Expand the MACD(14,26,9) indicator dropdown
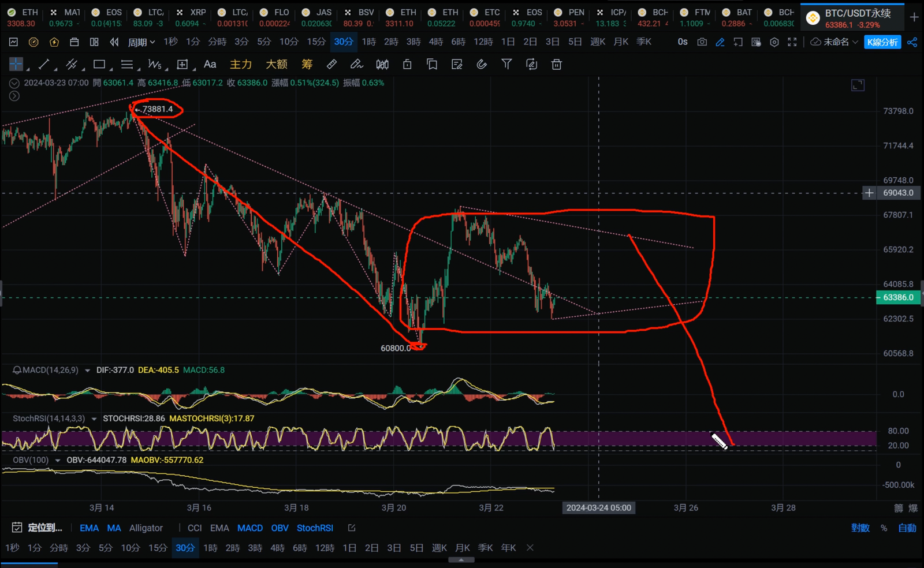The image size is (924, 568). click(88, 370)
